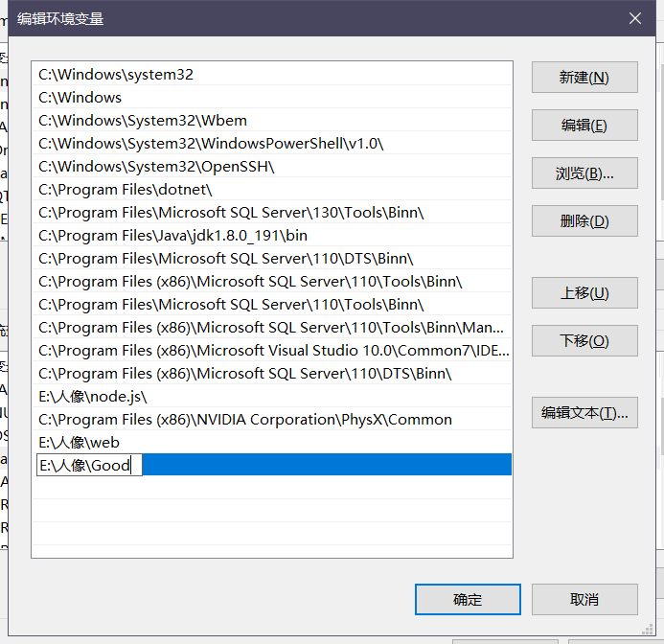The image size is (664, 644).
Task: Select the System32\OpenSSH\ path entry
Action: click(272, 166)
